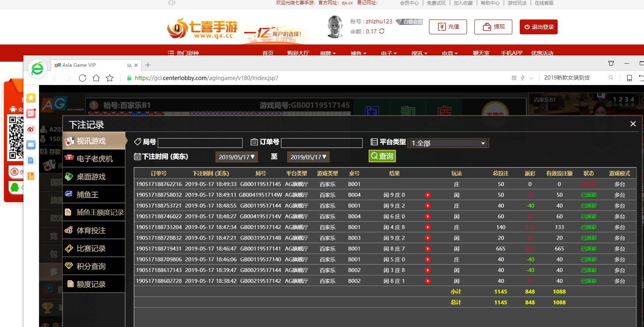Click the 总计 total row label
The image size is (644, 327).
pyautogui.click(x=456, y=302)
